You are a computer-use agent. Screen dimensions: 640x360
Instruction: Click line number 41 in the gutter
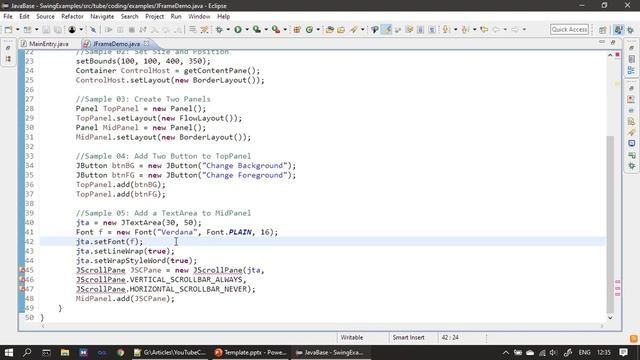[x=29, y=232]
